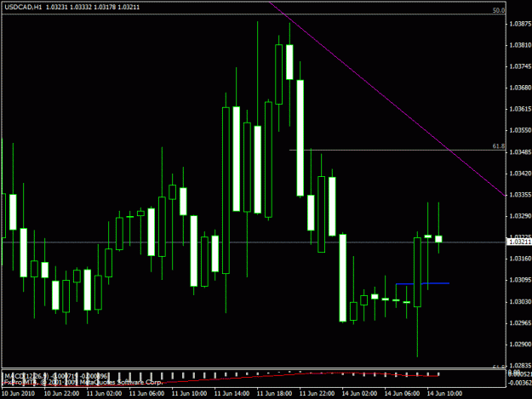The width and height of the screenshot is (532, 399).
Task: Click the 1.03290 price scale label
Action: [x=520, y=216]
